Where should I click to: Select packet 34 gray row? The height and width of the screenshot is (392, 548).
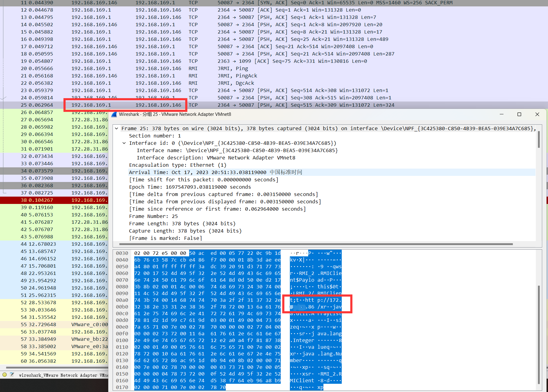[x=54, y=171]
